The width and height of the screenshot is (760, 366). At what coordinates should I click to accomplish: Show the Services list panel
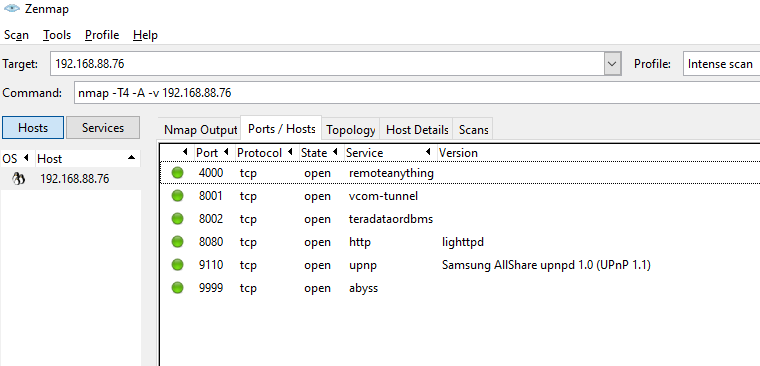103,127
